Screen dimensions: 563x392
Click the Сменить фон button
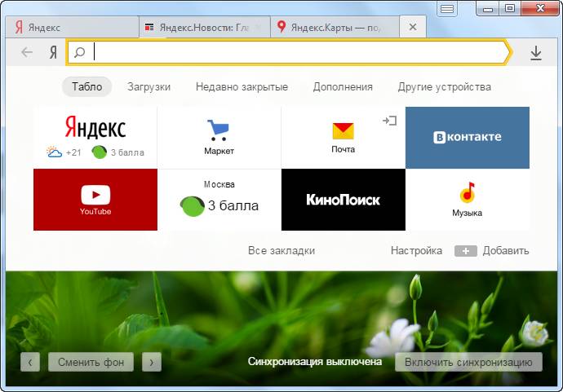coord(91,362)
